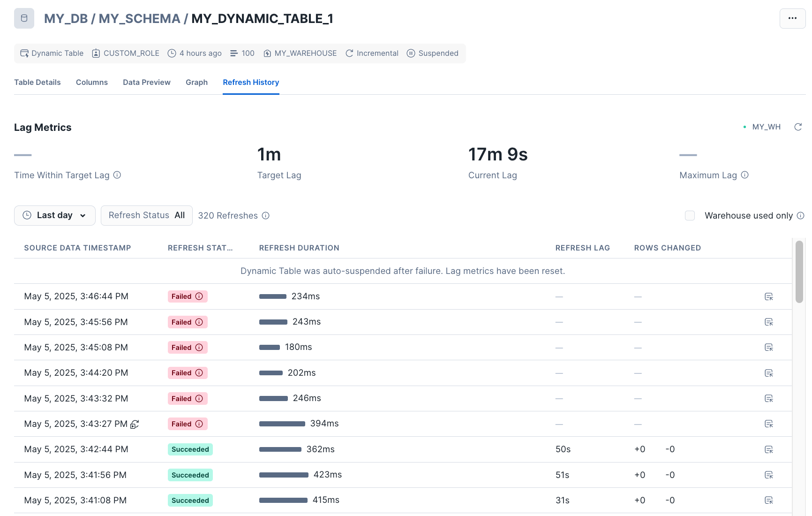The image size is (812, 516).
Task: Click the Failed status info for 3:45:08 PM
Action: point(199,348)
